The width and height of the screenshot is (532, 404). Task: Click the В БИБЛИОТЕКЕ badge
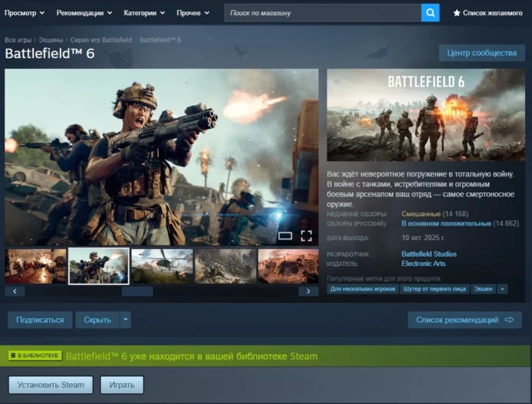(x=35, y=356)
